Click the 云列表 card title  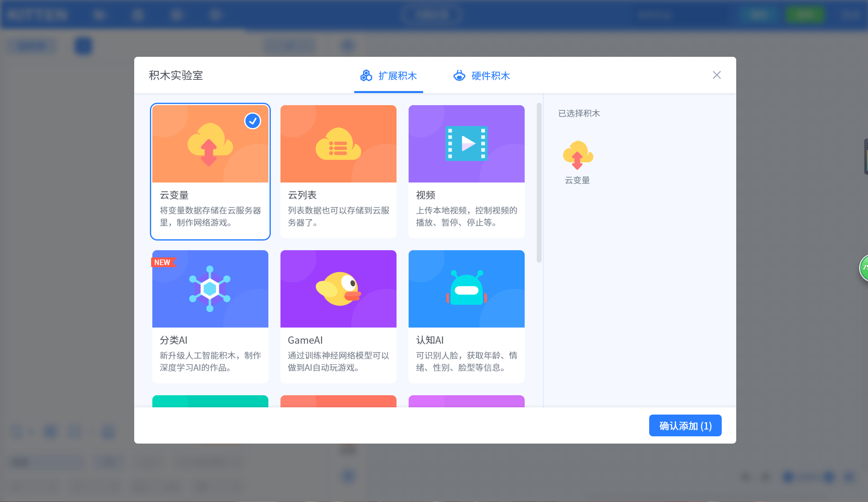point(302,195)
